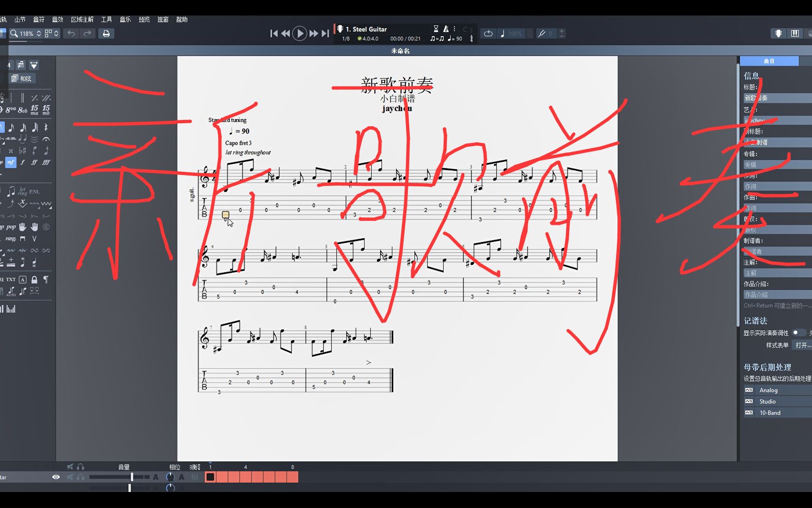The image size is (812, 508).
Task: Toggle palm mute P.M. effect
Action: [34, 192]
